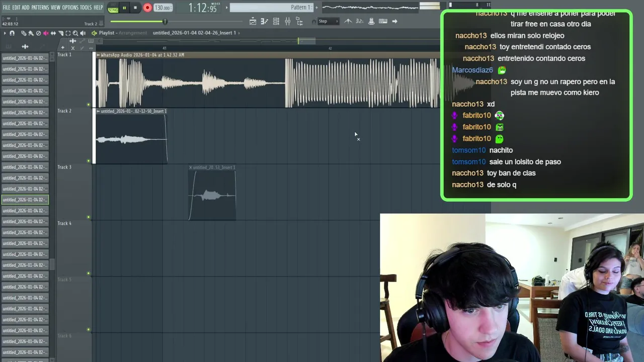Toggle typing keyboard to piano icon

[x=383, y=21]
